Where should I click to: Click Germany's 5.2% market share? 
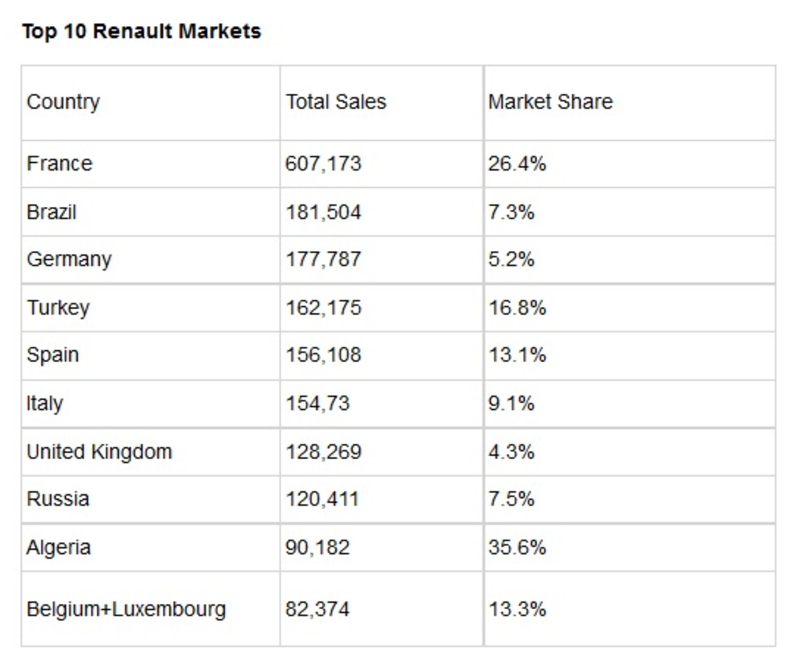point(511,259)
